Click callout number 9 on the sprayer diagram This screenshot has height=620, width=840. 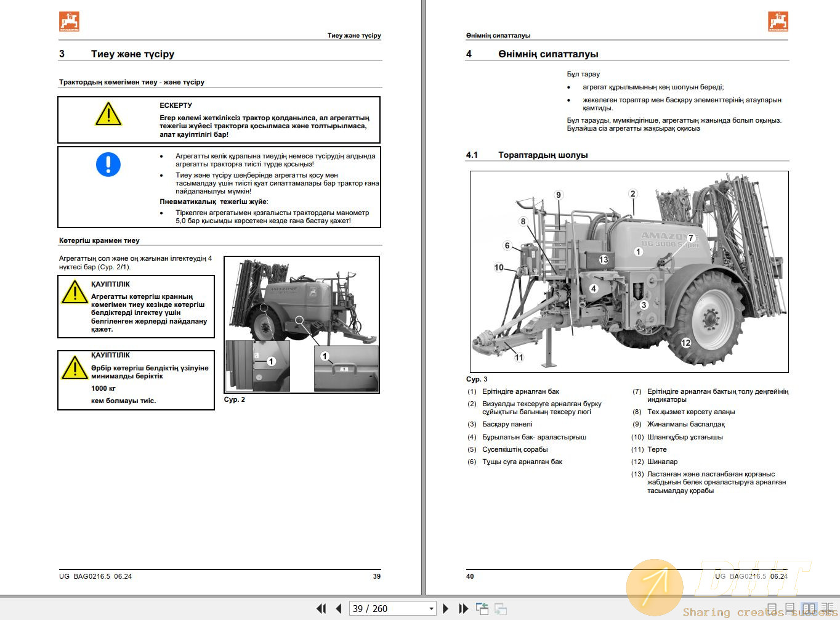(x=559, y=195)
